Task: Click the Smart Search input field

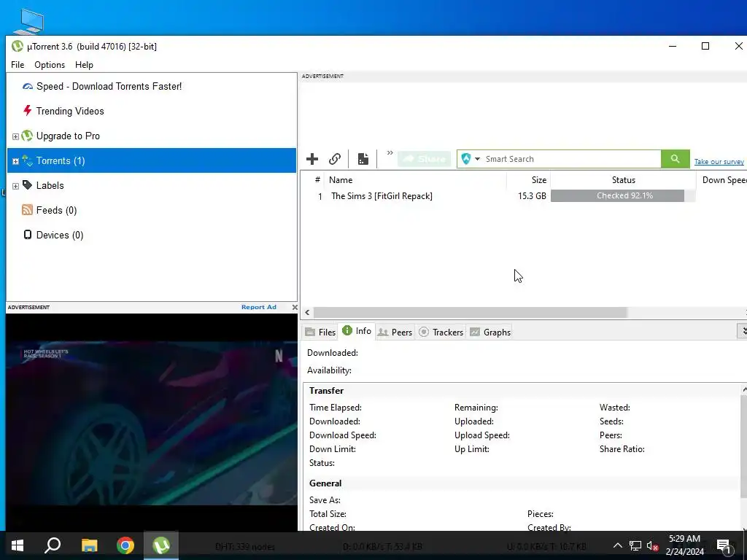Action: pos(572,159)
